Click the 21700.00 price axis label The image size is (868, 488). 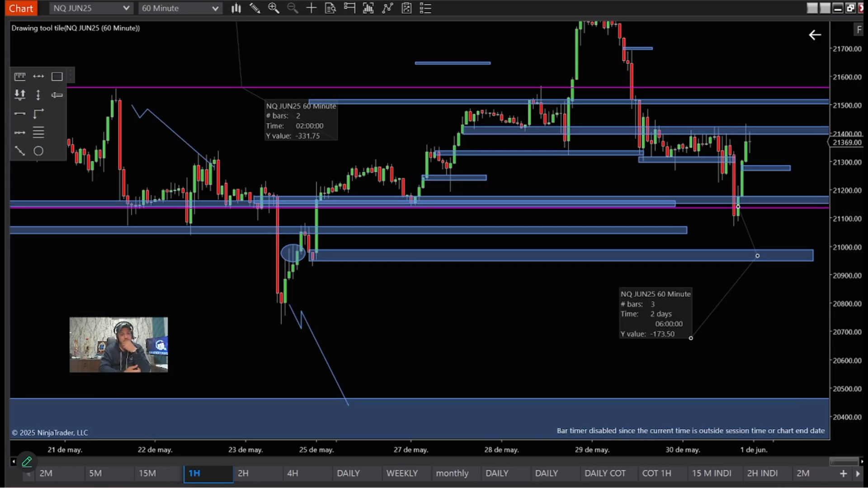[x=847, y=49]
